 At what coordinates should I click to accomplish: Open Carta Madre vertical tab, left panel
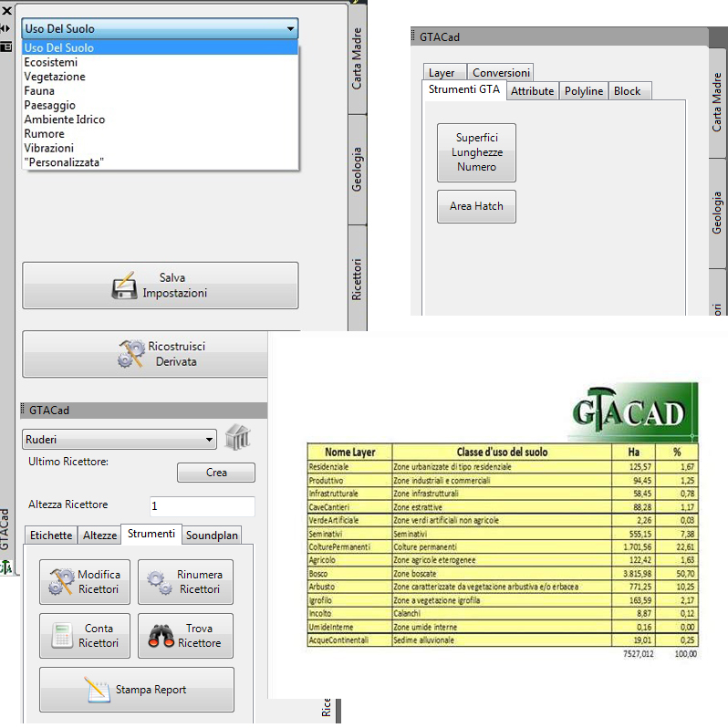pyautogui.click(x=357, y=58)
